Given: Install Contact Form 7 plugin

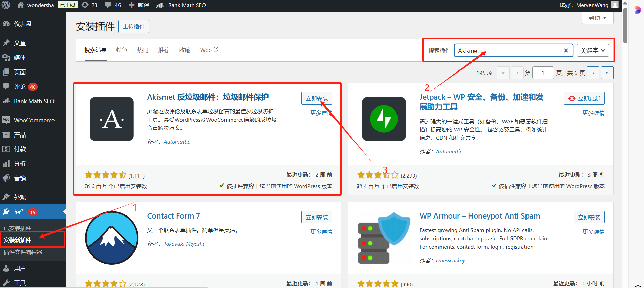Looking at the screenshot, I should coord(317,217).
